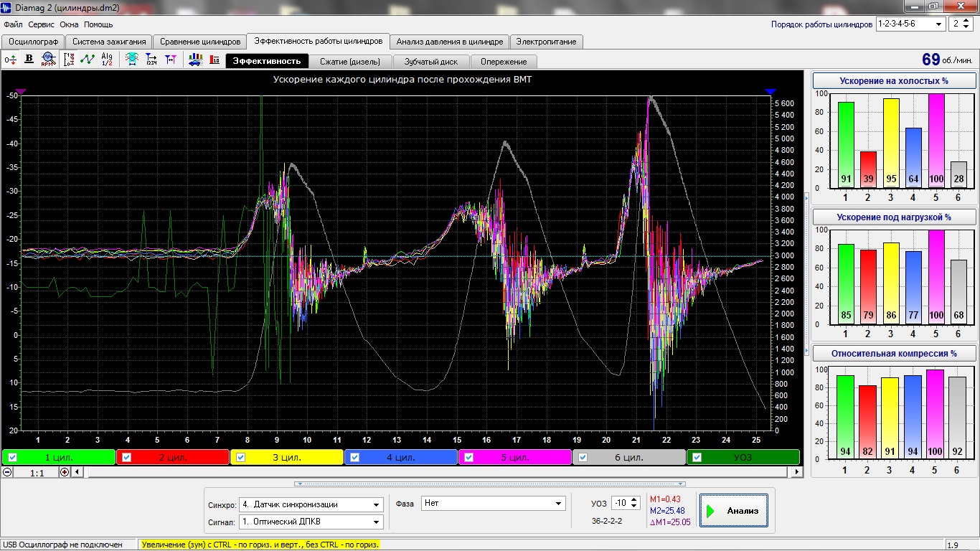980x551 pixels.
Task: Select the Эффективность sub-tab
Action: pyautogui.click(x=267, y=61)
